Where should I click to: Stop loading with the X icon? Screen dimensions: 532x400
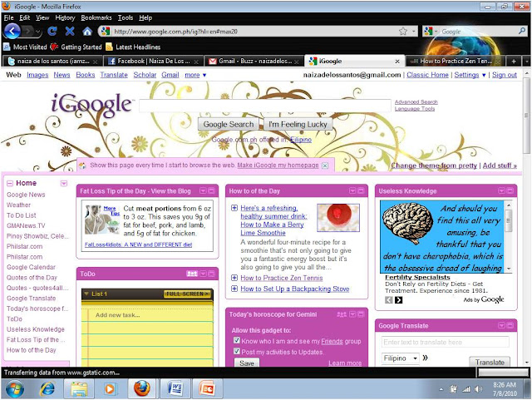click(70, 32)
